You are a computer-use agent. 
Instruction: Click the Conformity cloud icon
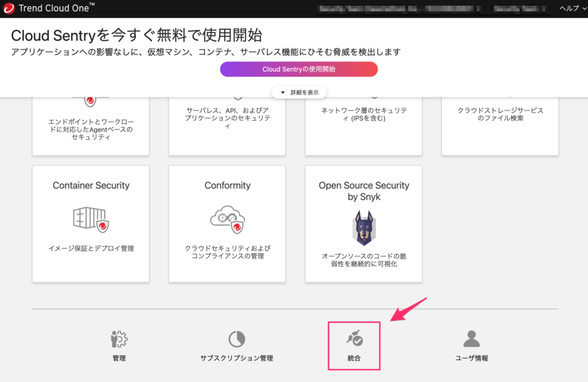pyautogui.click(x=227, y=219)
